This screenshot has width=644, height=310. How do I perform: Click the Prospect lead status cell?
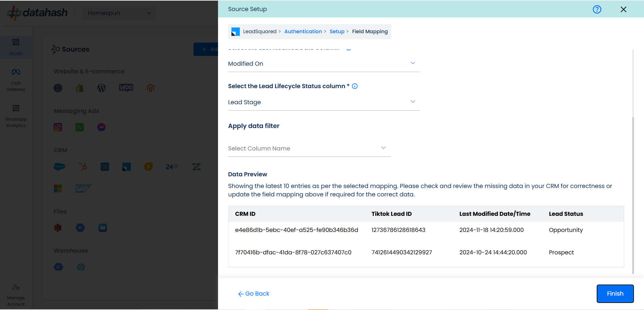click(x=561, y=252)
